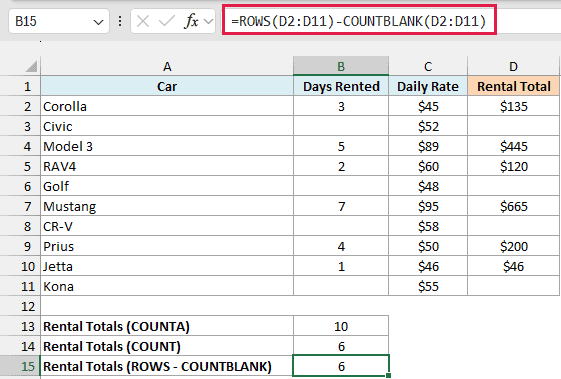Click the three-dot handle beside Name Box
The width and height of the screenshot is (561, 379).
[120, 21]
